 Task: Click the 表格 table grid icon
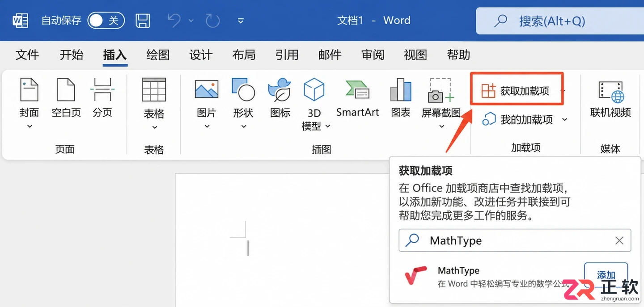pyautogui.click(x=154, y=89)
